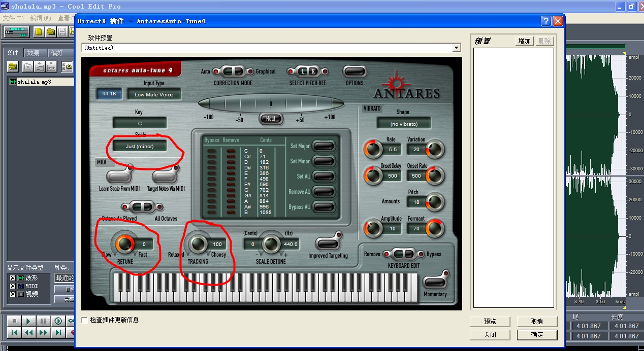The width and height of the screenshot is (644, 351).
Task: Toggle Remove LED for note B
Action: tap(231, 213)
